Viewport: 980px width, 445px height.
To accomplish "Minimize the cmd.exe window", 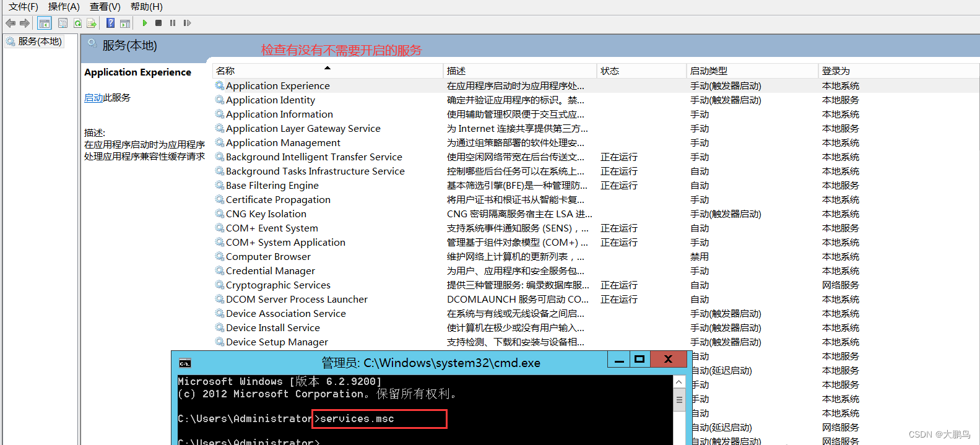I will 618,360.
